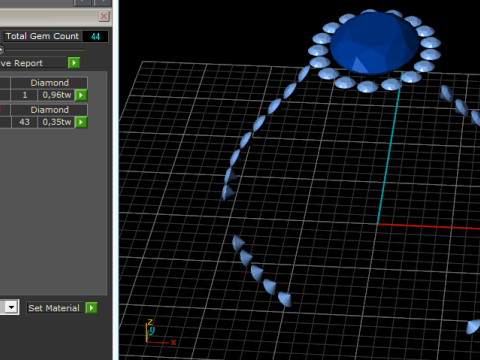Click the Total Gem Count label
Viewport: 480px width, 360px height.
pos(42,36)
